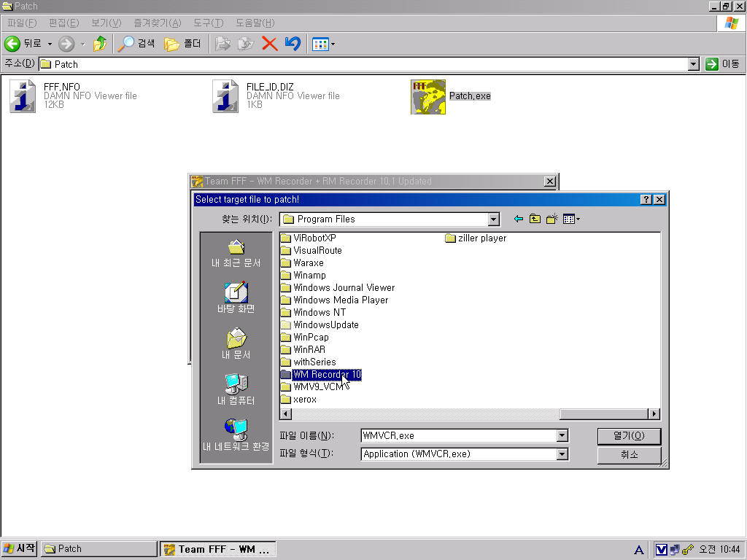Select the VisualRoute folder
This screenshot has height=560, width=747.
(x=311, y=250)
